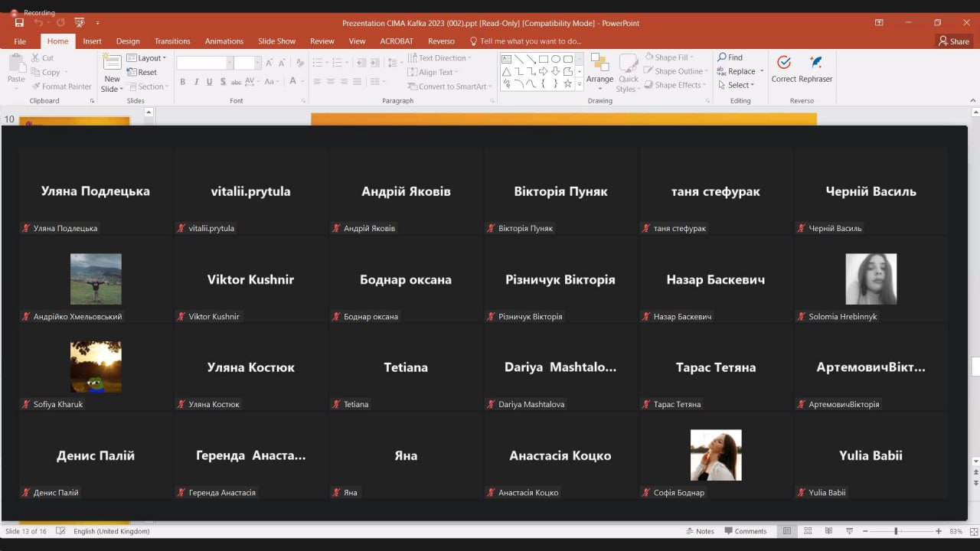Switch to the Transitions tab
Image resolution: width=980 pixels, height=551 pixels.
[x=172, y=41]
